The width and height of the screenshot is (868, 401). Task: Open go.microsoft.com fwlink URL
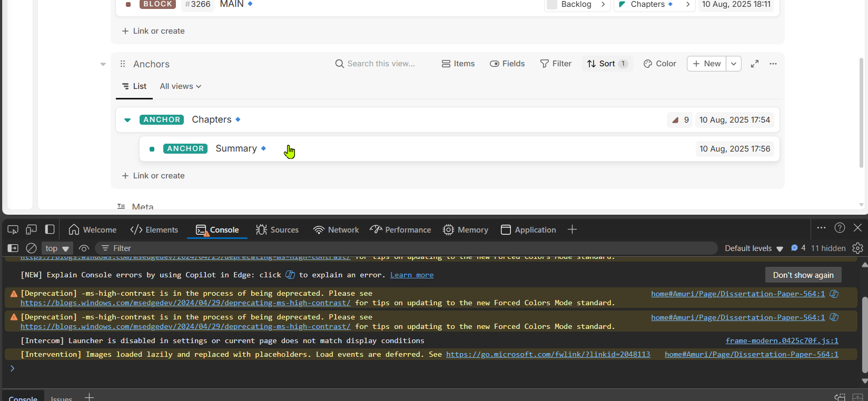(x=548, y=354)
